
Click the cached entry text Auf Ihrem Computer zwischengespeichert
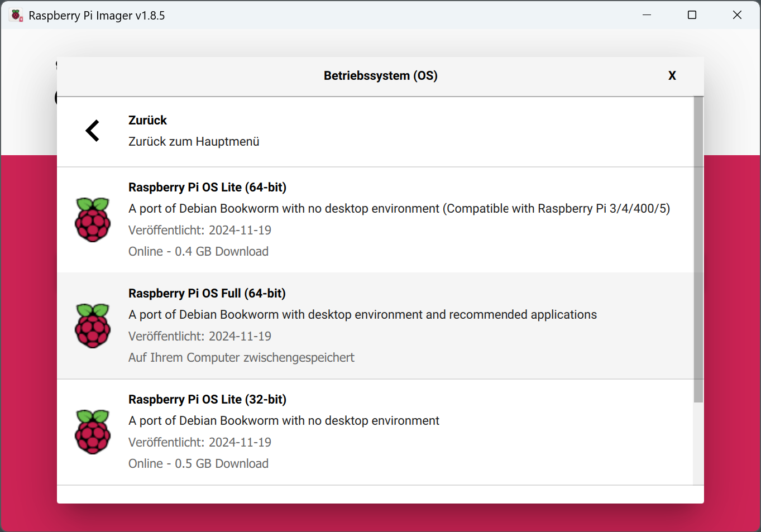click(241, 357)
